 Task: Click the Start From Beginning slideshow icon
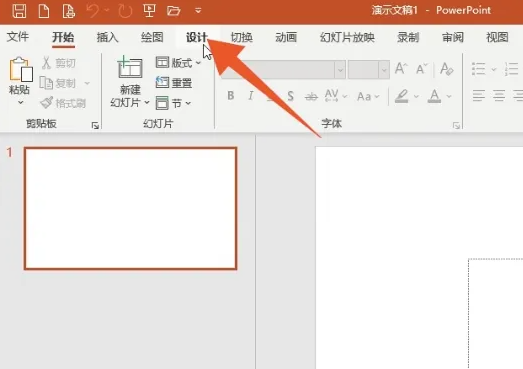tap(149, 10)
